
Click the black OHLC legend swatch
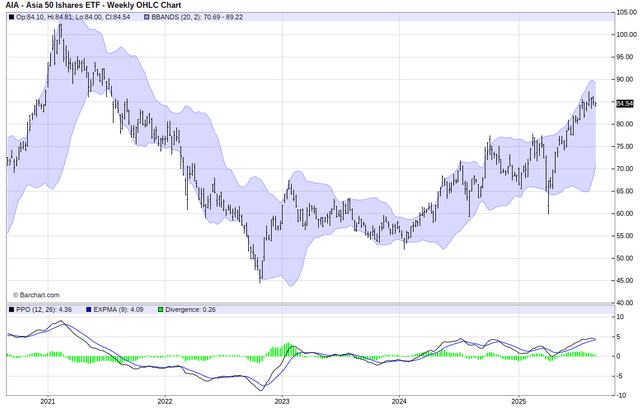pyautogui.click(x=11, y=17)
